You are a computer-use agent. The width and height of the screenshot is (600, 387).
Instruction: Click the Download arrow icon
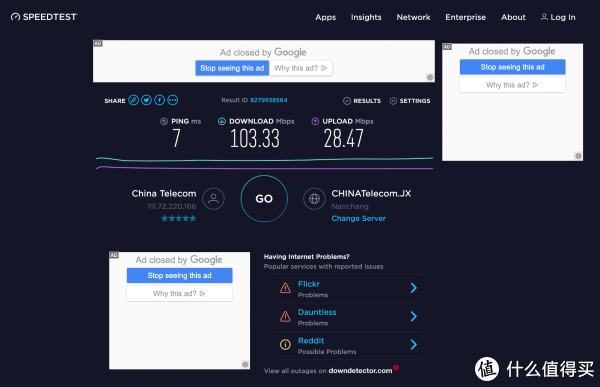tap(222, 121)
